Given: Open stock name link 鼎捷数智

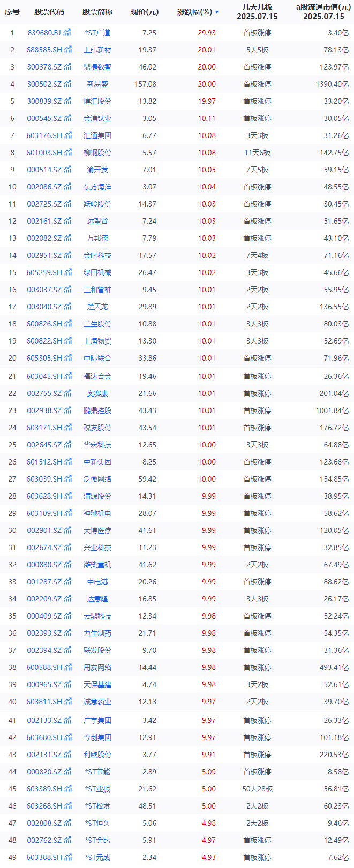Looking at the screenshot, I should click(x=97, y=67).
